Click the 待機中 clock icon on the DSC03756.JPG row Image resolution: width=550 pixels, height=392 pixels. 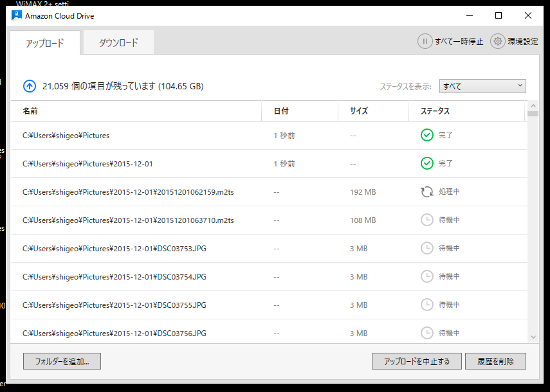427,333
